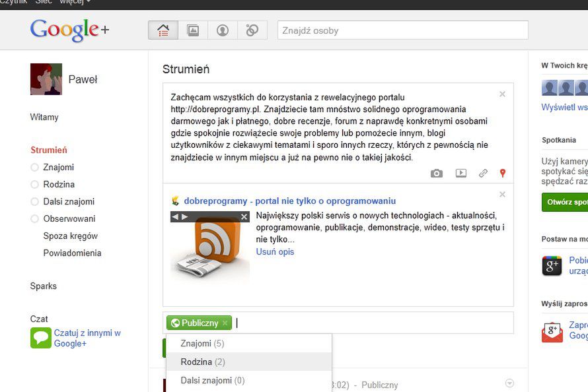Open the post options dropdown arrow
The image size is (588, 392).
click(509, 383)
